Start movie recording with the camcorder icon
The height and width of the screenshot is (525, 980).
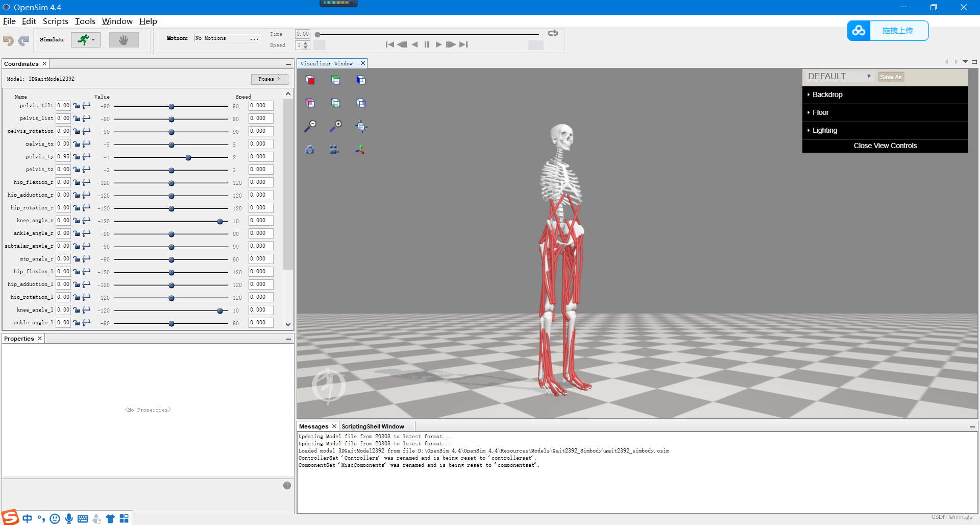point(334,149)
